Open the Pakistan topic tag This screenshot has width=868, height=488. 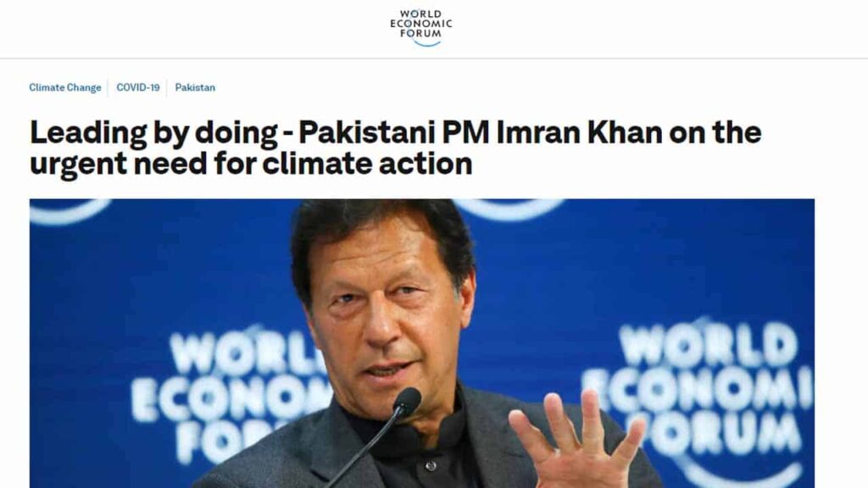coord(195,87)
